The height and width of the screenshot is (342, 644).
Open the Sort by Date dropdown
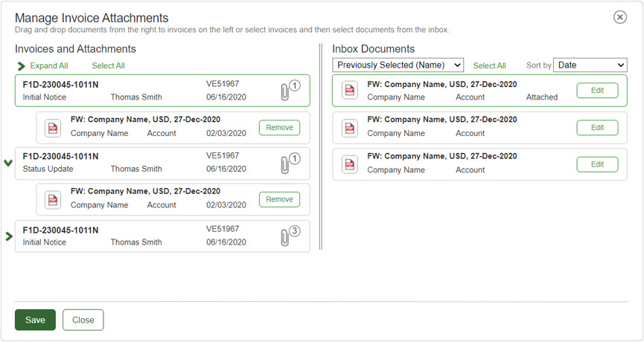(590, 65)
